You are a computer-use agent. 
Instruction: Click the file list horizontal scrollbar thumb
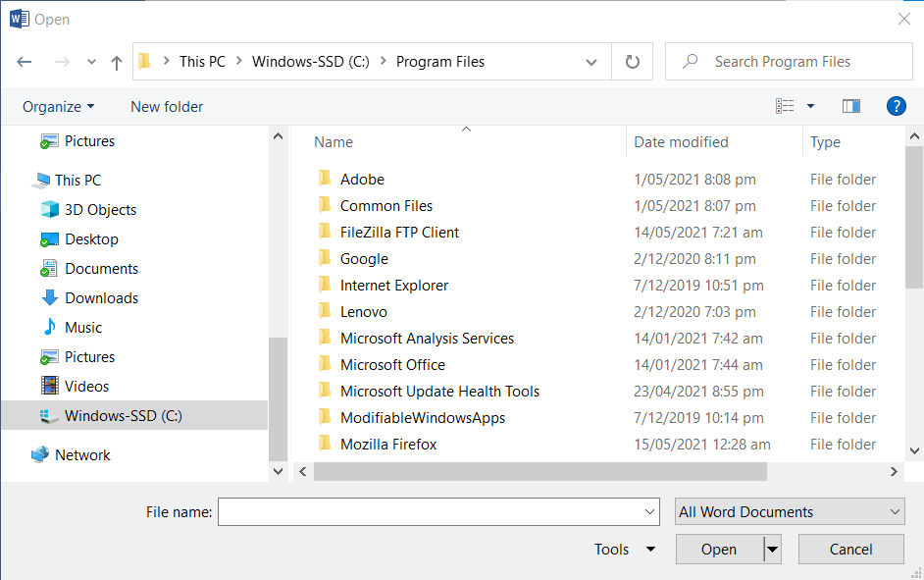[540, 471]
